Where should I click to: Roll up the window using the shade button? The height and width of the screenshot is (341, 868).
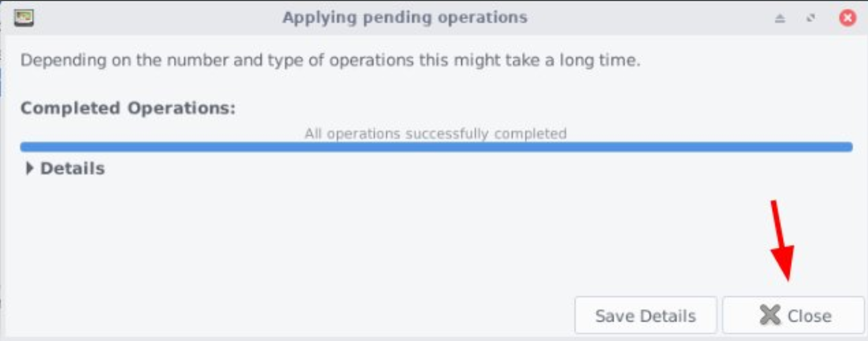(780, 18)
